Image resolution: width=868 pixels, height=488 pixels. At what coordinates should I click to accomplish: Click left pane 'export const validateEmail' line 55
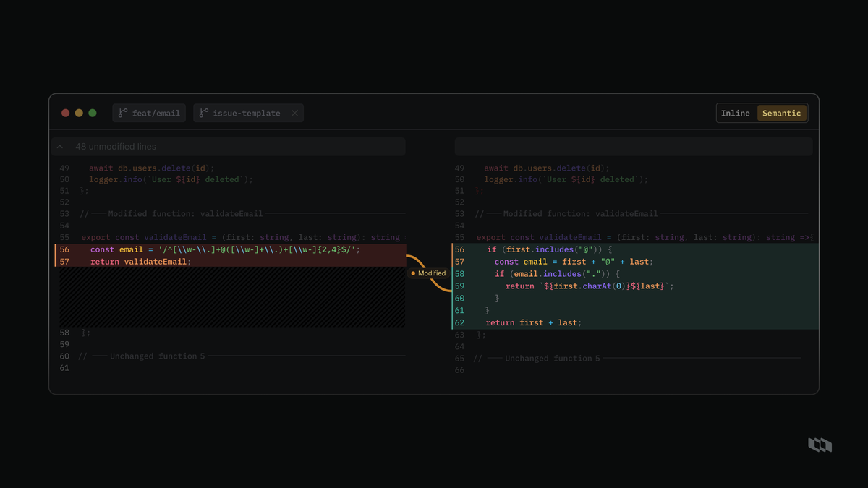point(240,237)
